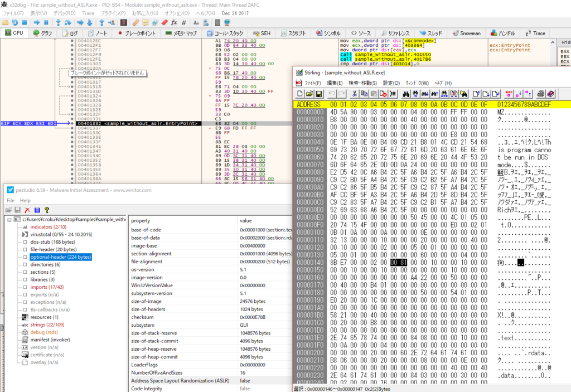Open x32dbg プラグイン(P) menu
This screenshot has width=571, height=392.
point(113,13)
